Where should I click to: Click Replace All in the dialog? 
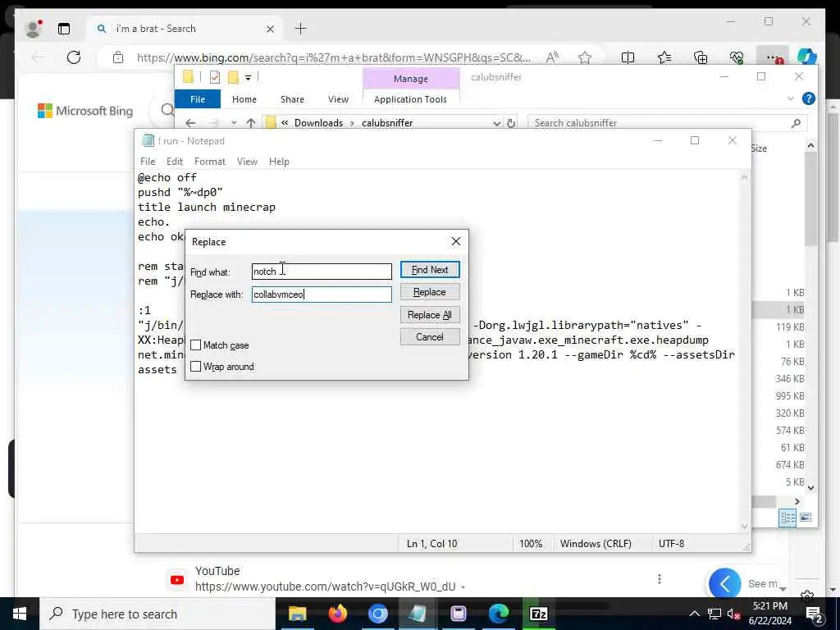click(430, 315)
